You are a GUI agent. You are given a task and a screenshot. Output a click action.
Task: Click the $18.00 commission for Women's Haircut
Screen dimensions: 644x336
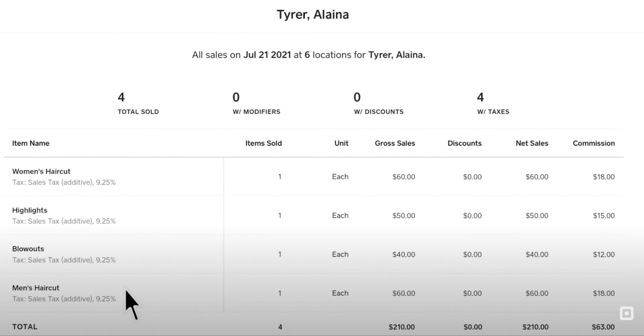coord(604,177)
